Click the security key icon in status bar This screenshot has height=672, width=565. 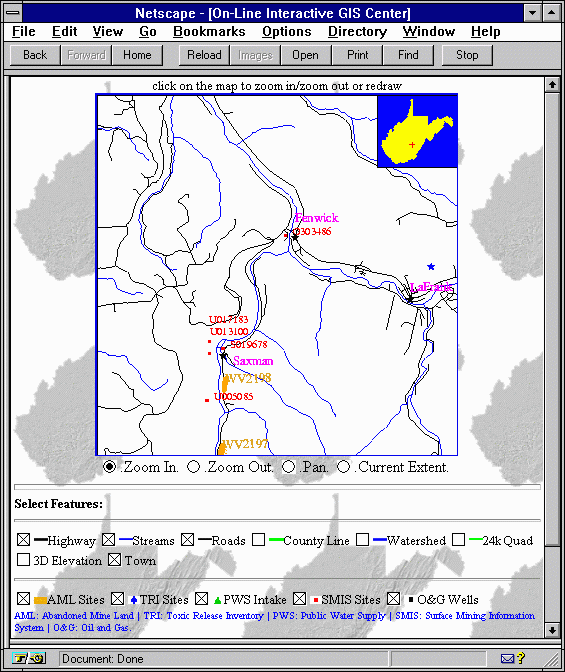pos(29,658)
